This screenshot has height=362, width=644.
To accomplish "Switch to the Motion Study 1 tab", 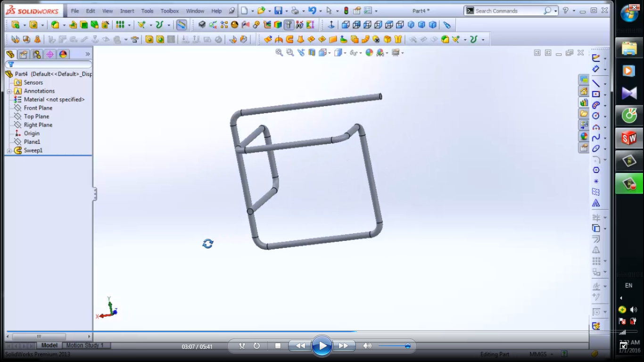I will click(84, 346).
